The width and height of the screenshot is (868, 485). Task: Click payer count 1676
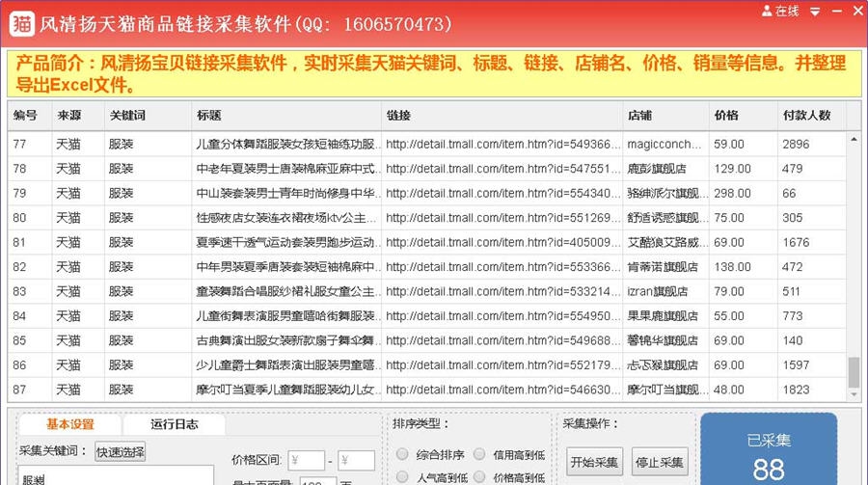pos(796,242)
